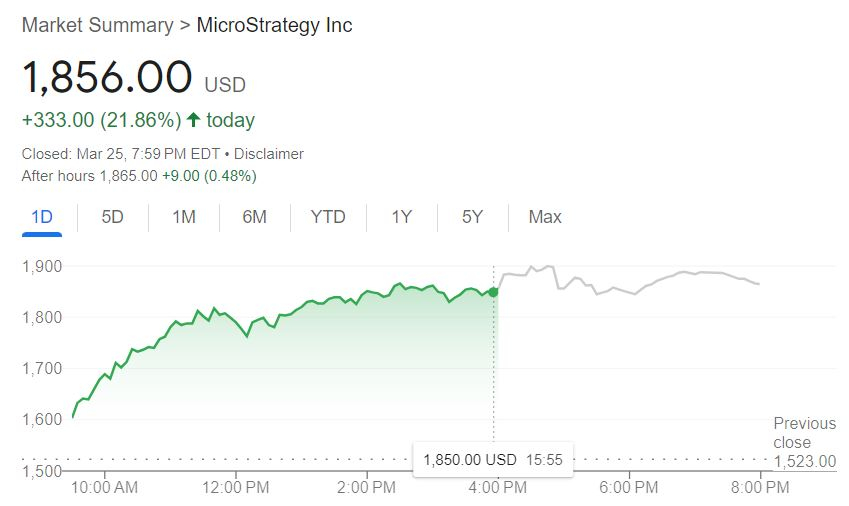The width and height of the screenshot is (849, 506).
Task: Click the MicroStrategy Inc title text
Action: 274,25
